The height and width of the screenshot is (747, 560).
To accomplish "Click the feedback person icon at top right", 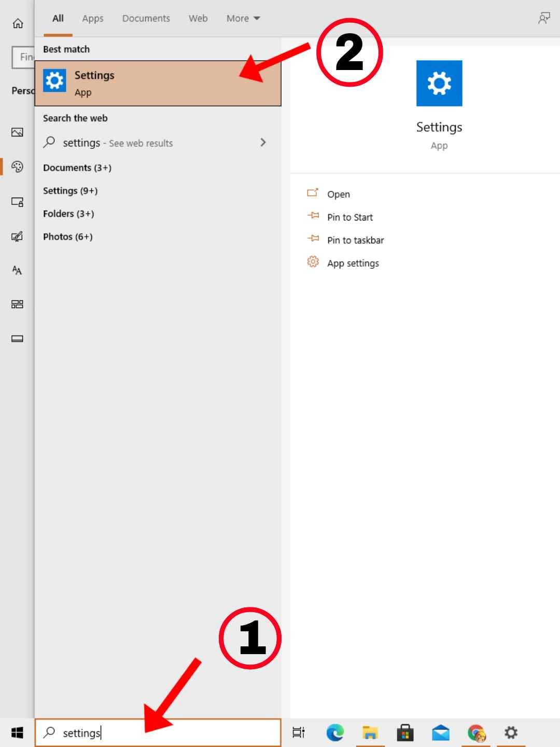I will tap(544, 19).
